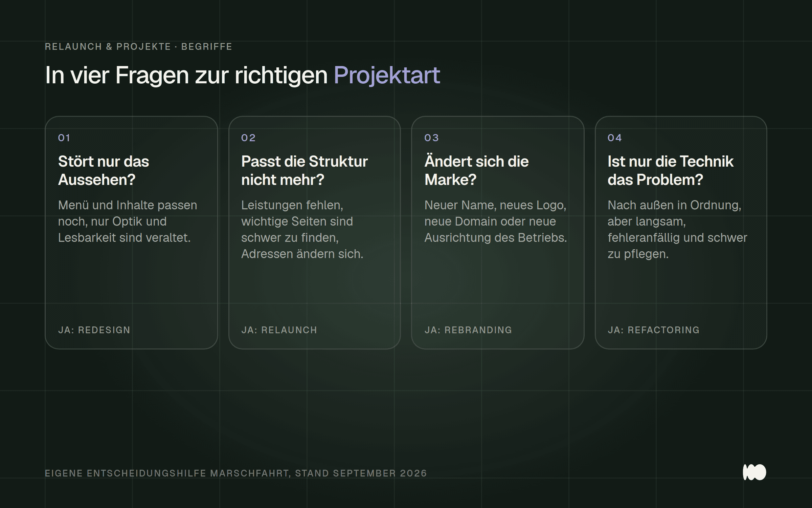Click the number label '01'
The image size is (812, 508).
point(64,138)
